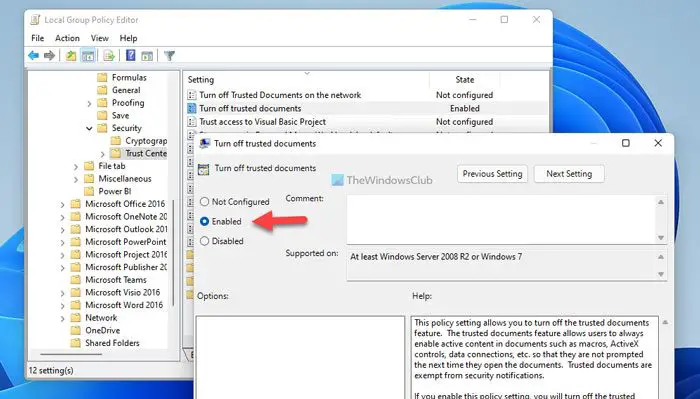
Task: Select 'Turn off Trusted Documents on the network' row
Action: point(366,95)
